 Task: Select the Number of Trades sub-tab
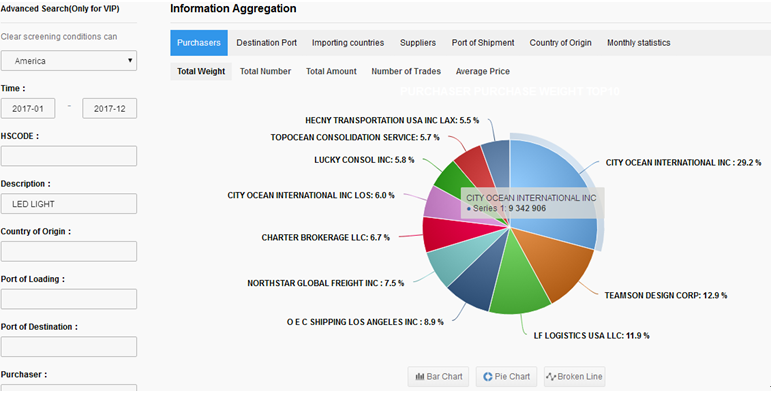point(406,72)
